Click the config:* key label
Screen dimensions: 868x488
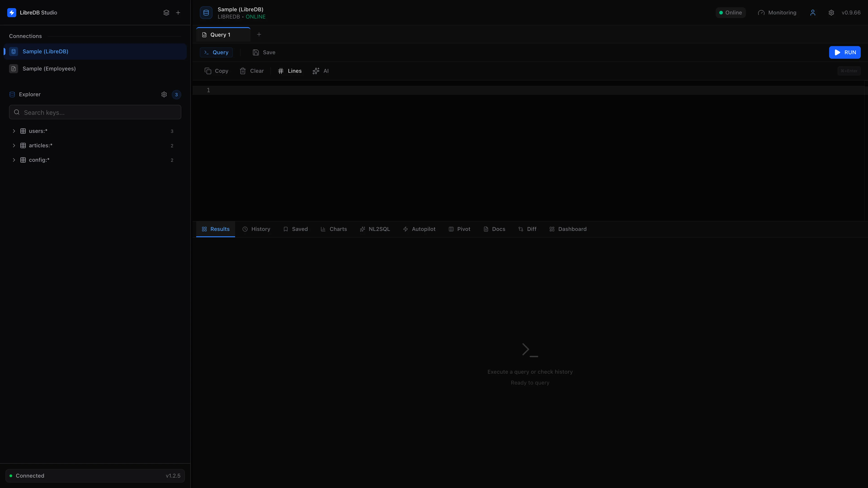click(x=39, y=160)
